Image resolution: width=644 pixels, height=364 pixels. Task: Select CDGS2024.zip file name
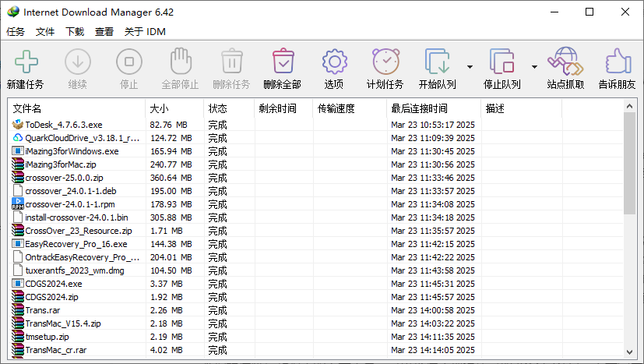pyautogui.click(x=51, y=296)
